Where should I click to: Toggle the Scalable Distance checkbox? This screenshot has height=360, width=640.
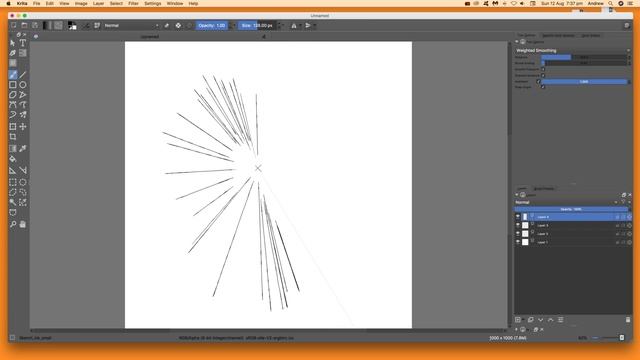543,75
